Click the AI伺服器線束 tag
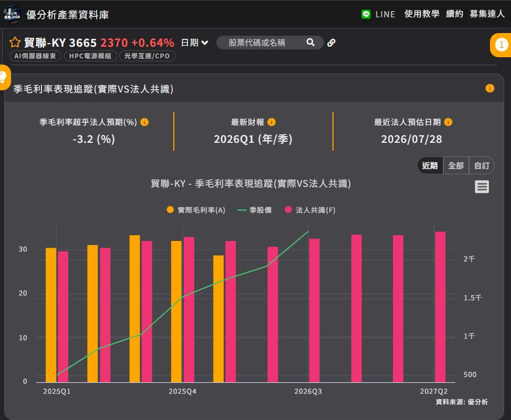 [x=35, y=56]
